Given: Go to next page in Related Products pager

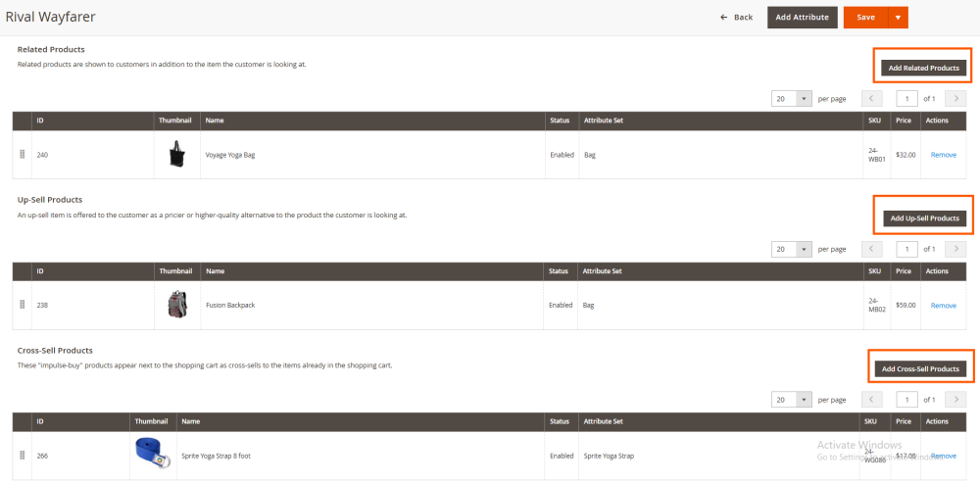Looking at the screenshot, I should click(955, 98).
